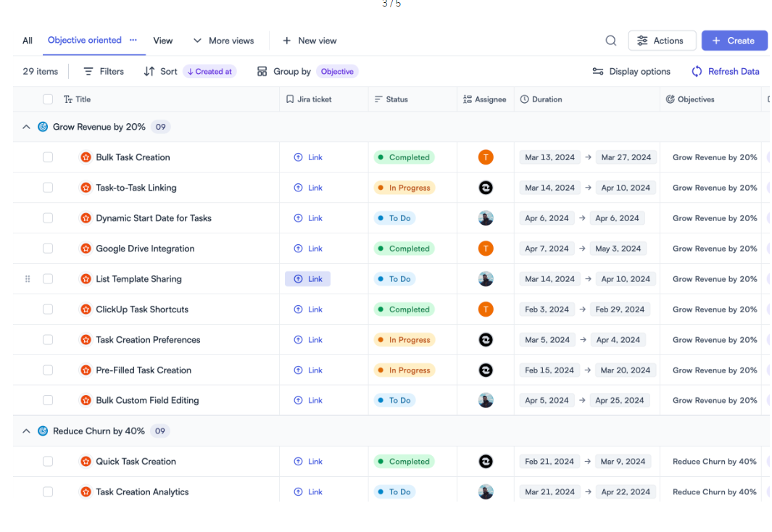This screenshot has width=772, height=532.
Task: Check the Task-to-Task Linking row checkbox
Action: point(48,188)
